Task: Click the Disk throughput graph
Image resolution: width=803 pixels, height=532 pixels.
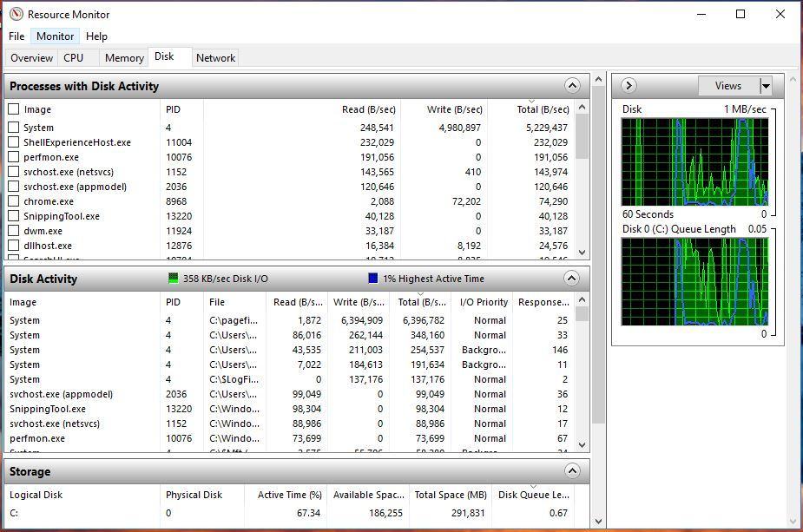Action: (695, 161)
